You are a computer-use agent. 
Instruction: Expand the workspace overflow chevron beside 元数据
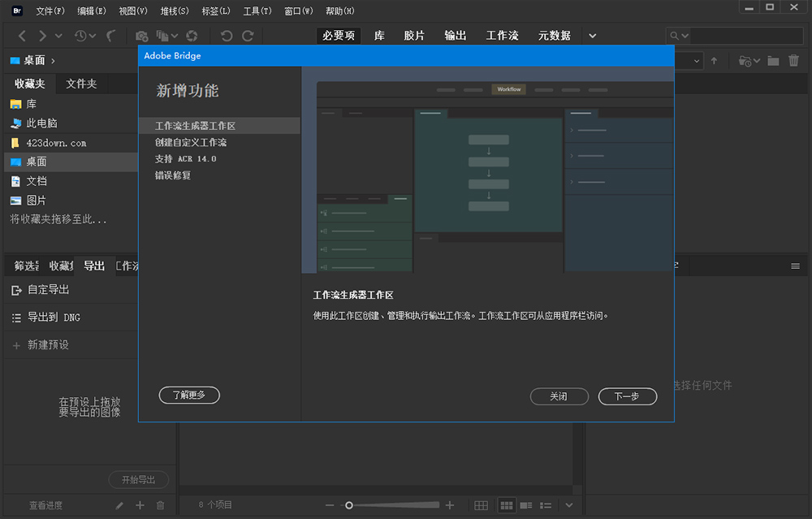click(592, 35)
